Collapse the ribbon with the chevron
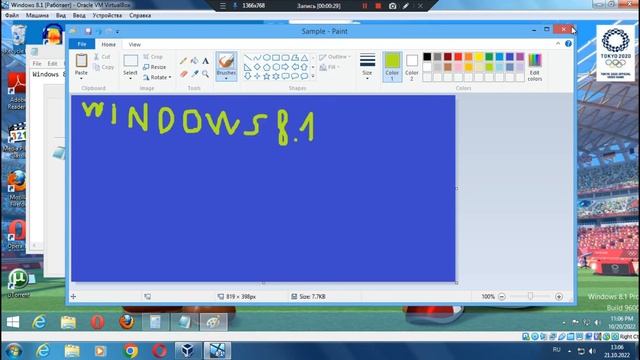Viewport: 640px width, 360px height. coord(558,43)
